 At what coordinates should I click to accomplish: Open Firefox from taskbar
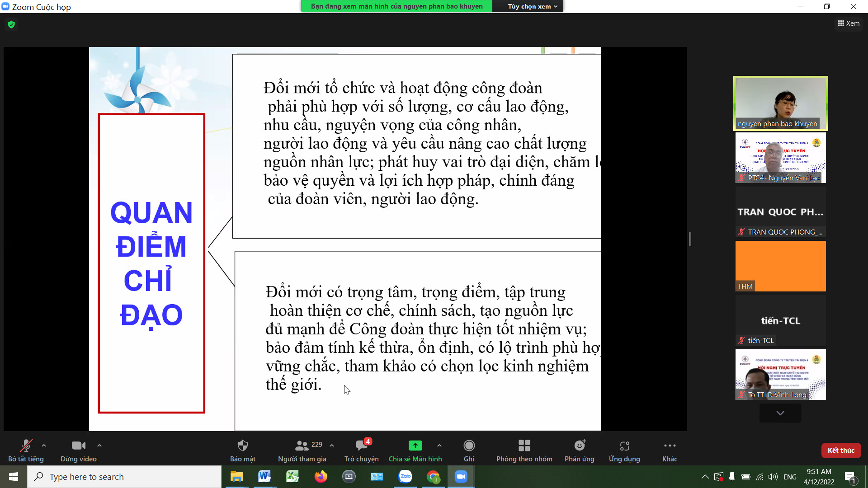(x=321, y=477)
